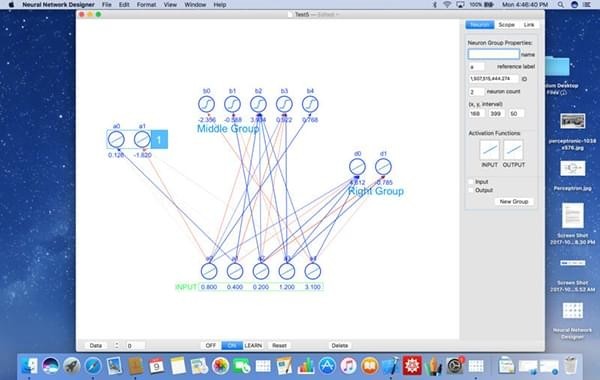Click the reference label field
The width and height of the screenshot is (600, 380).
click(x=477, y=67)
